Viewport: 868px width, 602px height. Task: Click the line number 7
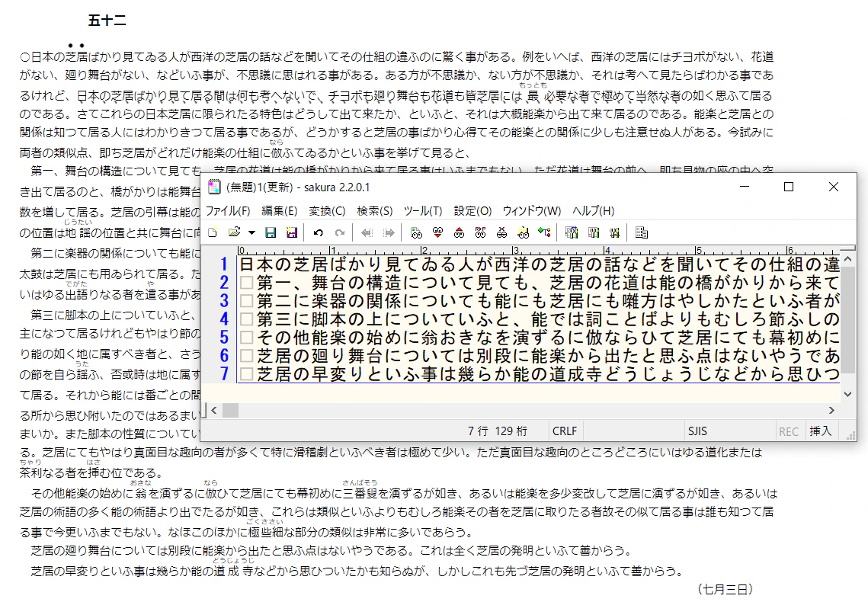(x=223, y=373)
